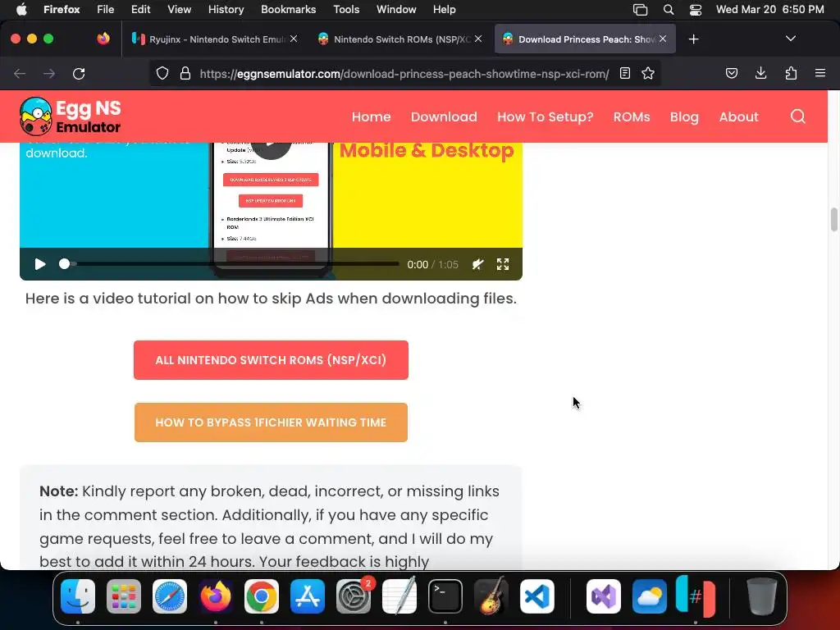
Task: Click How To Bypass 1Fichier Waiting Time
Action: click(271, 422)
